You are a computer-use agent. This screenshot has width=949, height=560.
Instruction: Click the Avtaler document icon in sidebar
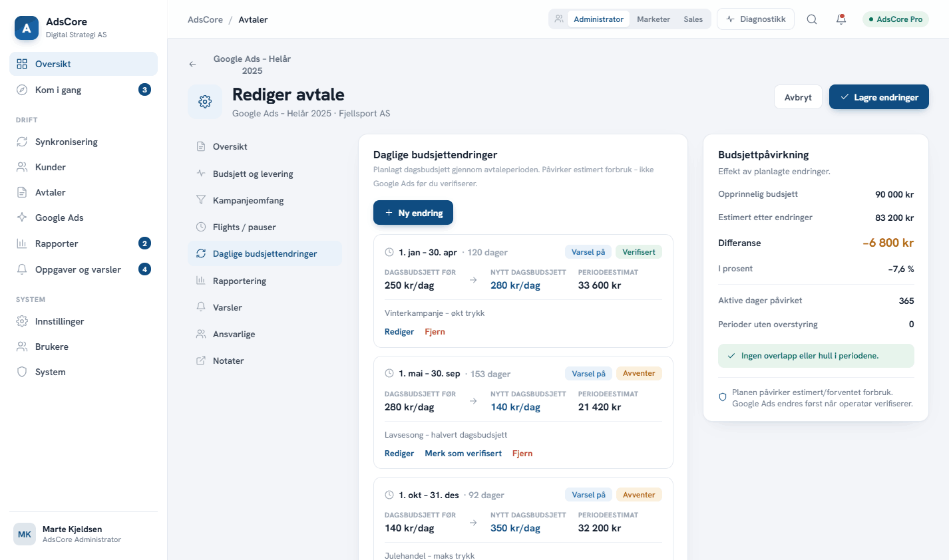(x=22, y=192)
